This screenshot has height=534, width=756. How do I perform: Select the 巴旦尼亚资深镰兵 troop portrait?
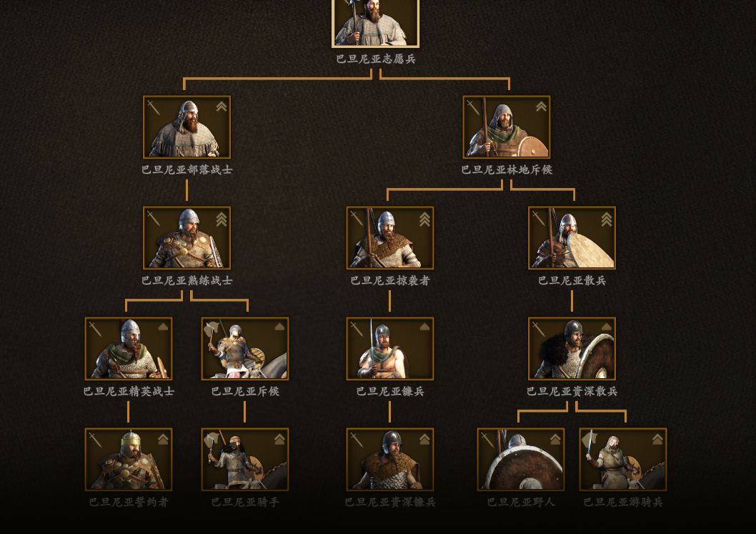(x=390, y=459)
